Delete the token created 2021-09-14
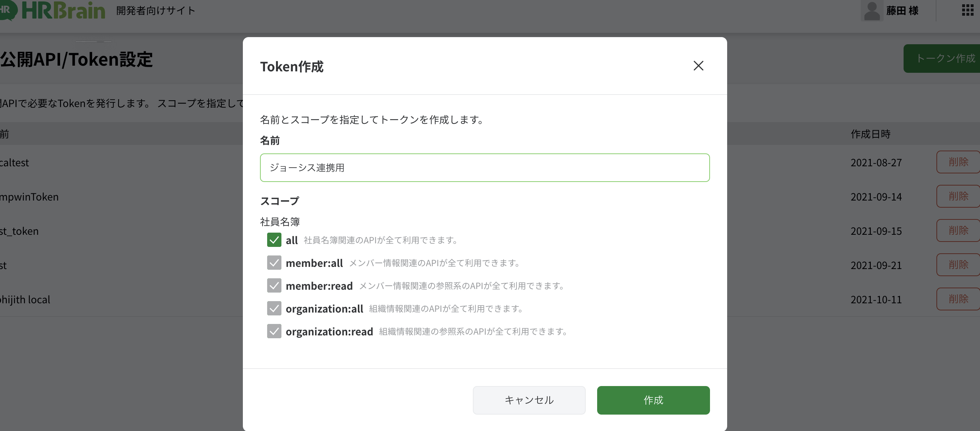 [x=957, y=196]
